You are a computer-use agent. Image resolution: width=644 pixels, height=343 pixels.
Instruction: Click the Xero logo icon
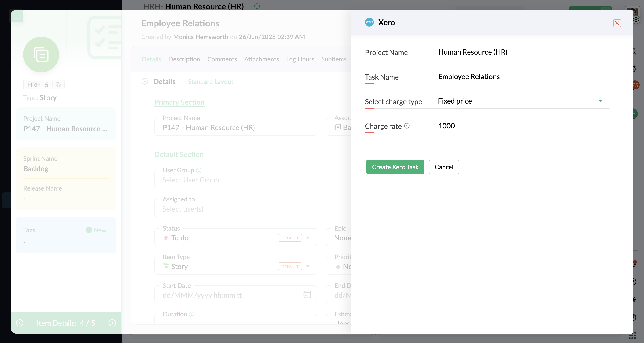[369, 22]
